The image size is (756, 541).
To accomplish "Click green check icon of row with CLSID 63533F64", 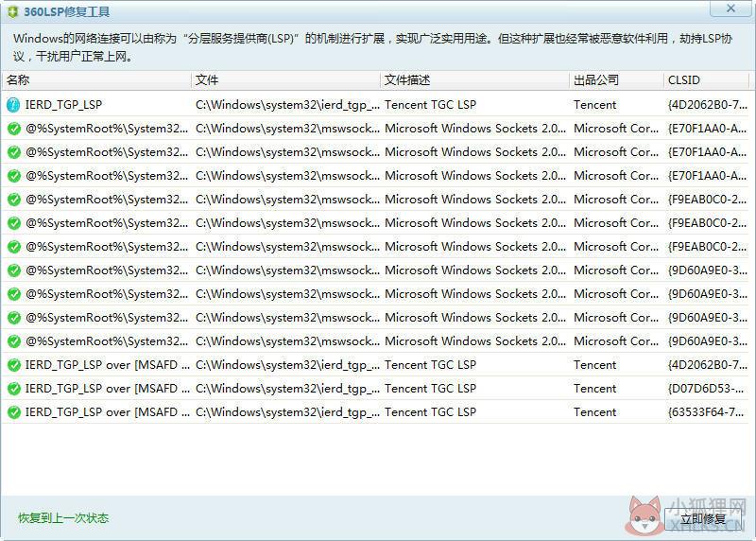I will click(x=14, y=412).
